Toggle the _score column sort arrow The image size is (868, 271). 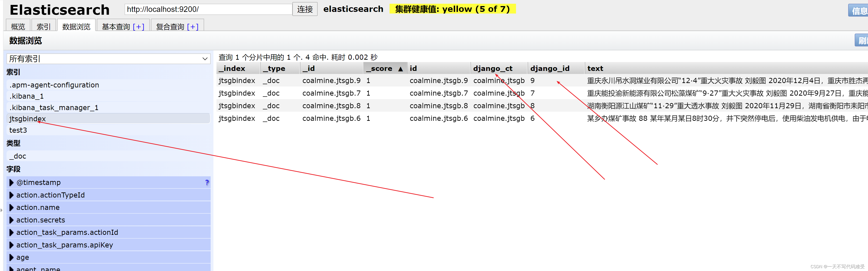[401, 69]
